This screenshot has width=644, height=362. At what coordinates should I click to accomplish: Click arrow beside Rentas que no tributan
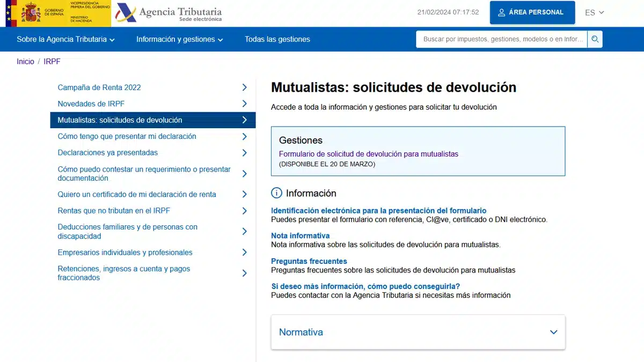[x=245, y=211]
